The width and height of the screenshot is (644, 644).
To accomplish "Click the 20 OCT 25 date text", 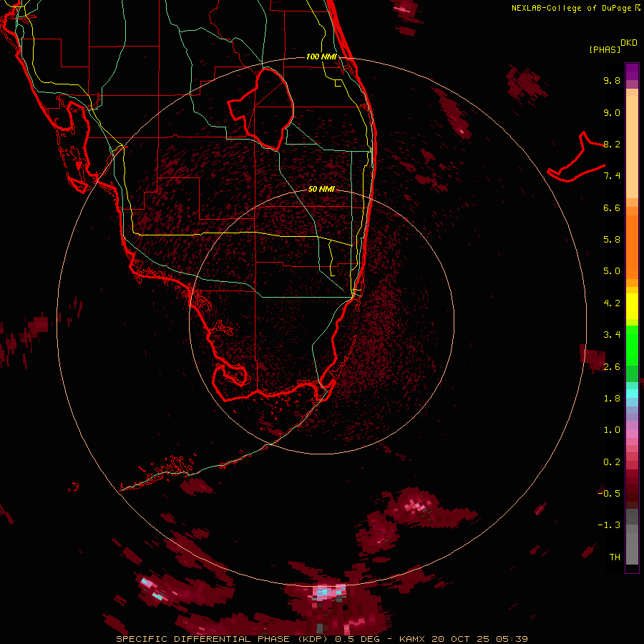I will pos(459,639).
